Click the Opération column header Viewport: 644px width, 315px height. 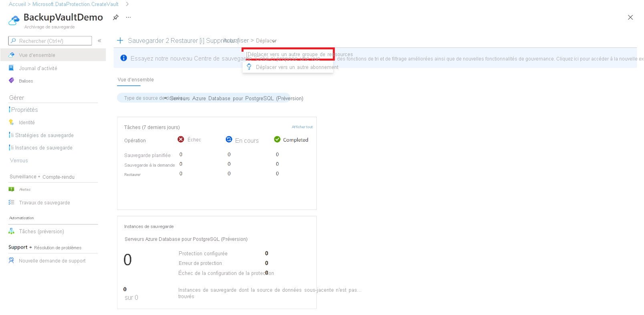(x=135, y=141)
